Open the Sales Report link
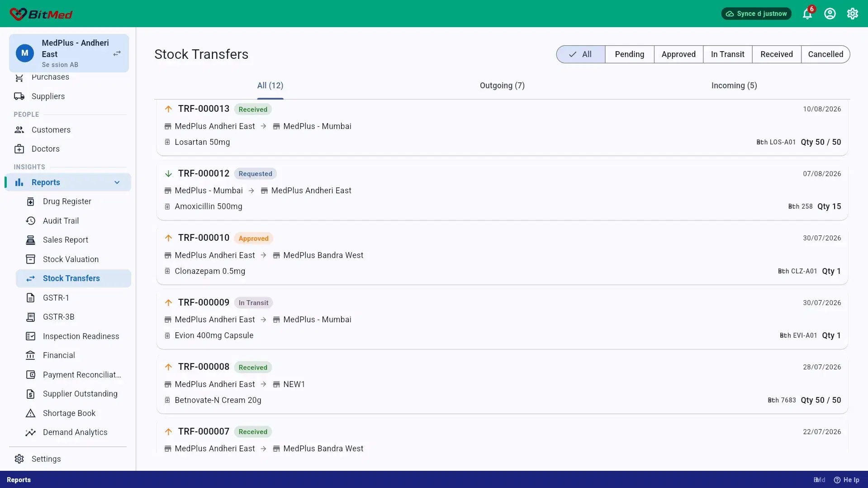The image size is (868, 488). (x=66, y=240)
